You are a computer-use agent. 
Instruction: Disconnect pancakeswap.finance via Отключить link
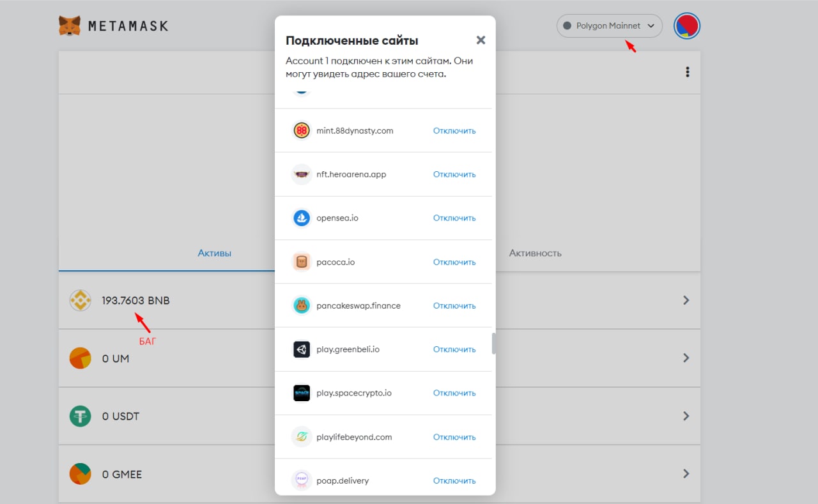454,305
